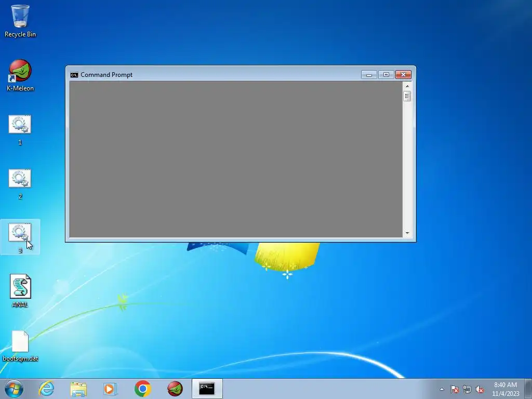Click the Command Prompt scrollbar thumb
This screenshot has height=399, width=532.
(407, 96)
